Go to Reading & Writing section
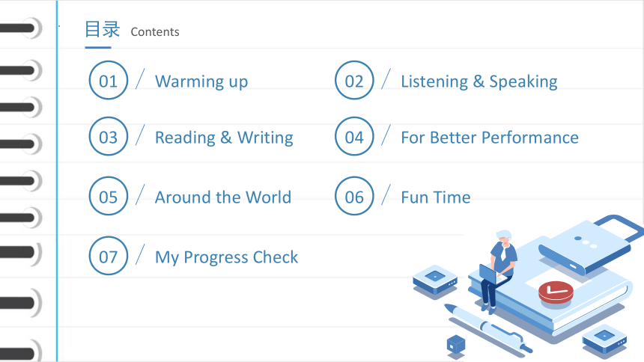Image resolution: width=644 pixels, height=362 pixels. 224,138
